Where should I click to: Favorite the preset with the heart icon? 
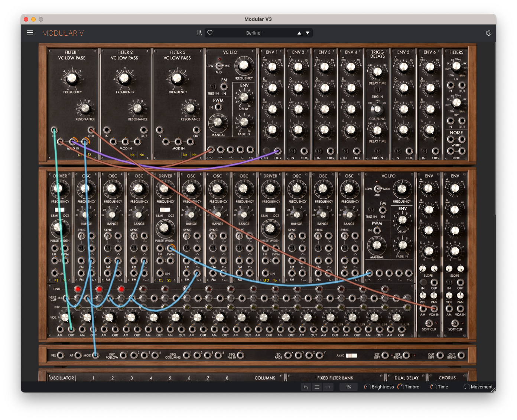pyautogui.click(x=210, y=33)
